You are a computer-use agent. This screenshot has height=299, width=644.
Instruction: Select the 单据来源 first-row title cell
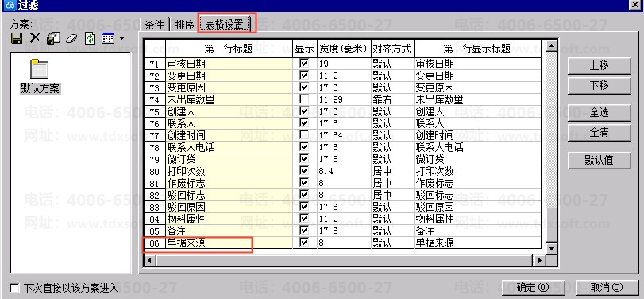pyautogui.click(x=229, y=243)
